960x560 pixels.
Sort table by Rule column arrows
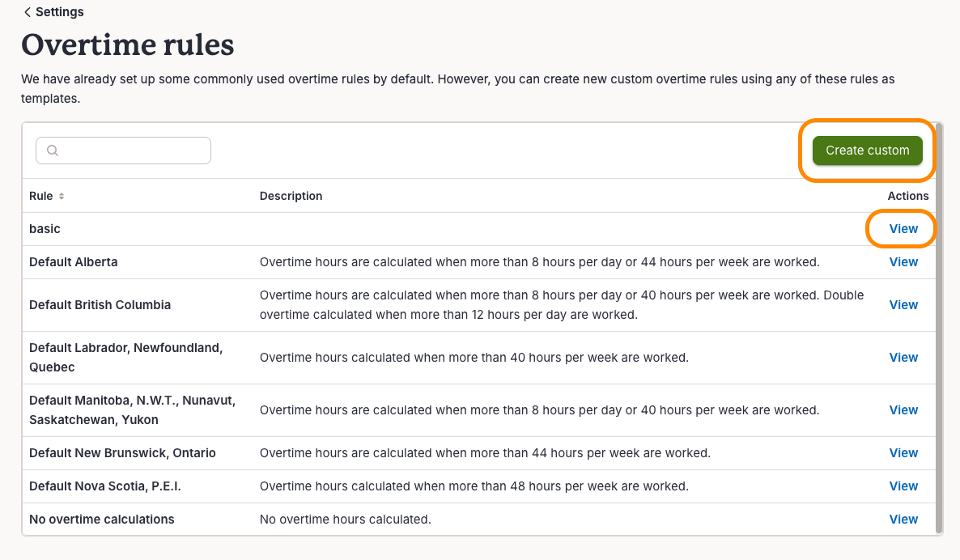62,197
